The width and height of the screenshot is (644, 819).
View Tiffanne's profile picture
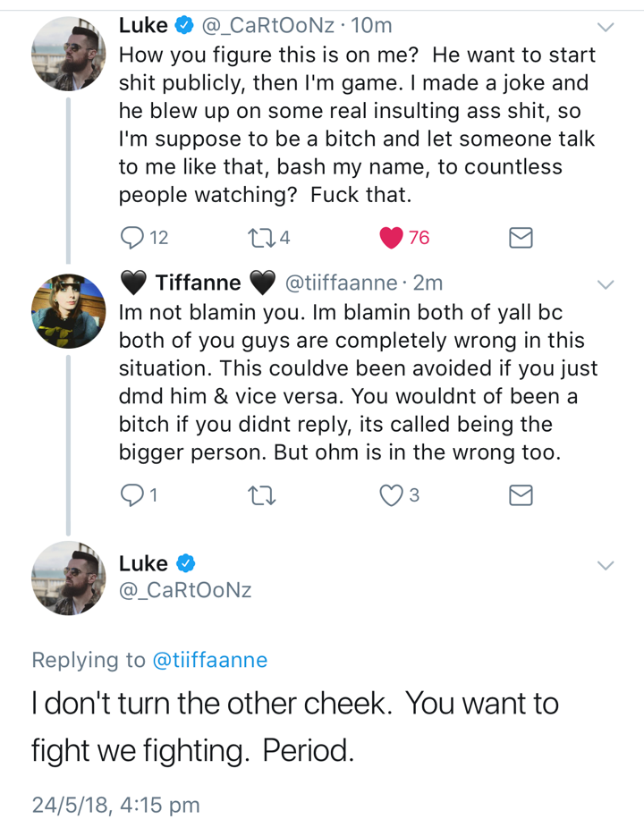pos(69,311)
